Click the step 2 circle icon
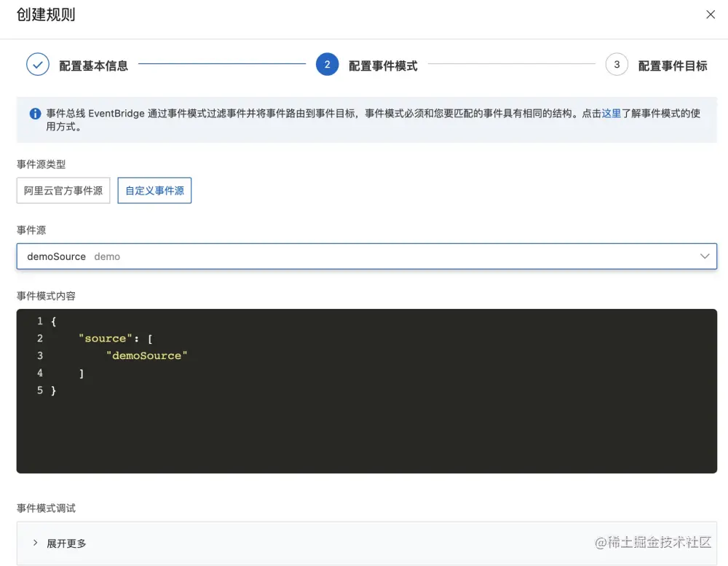 (x=327, y=65)
